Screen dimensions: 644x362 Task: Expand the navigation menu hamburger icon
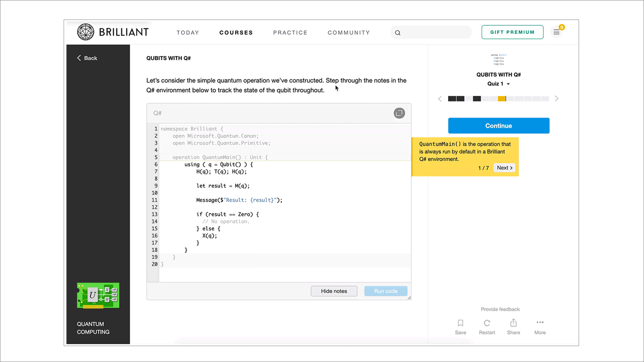pyautogui.click(x=556, y=32)
